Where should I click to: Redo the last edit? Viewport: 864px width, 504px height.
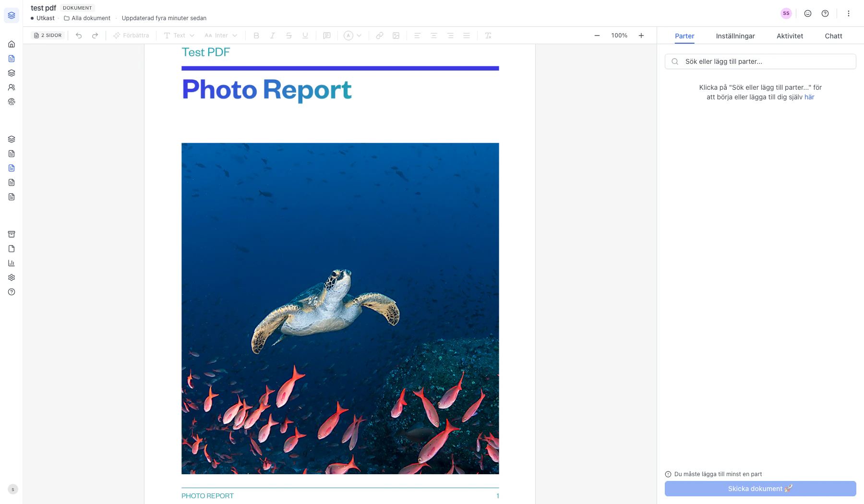95,36
